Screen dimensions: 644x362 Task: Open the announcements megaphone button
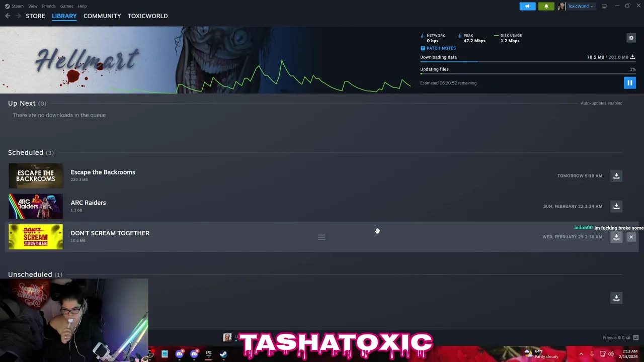point(527,6)
